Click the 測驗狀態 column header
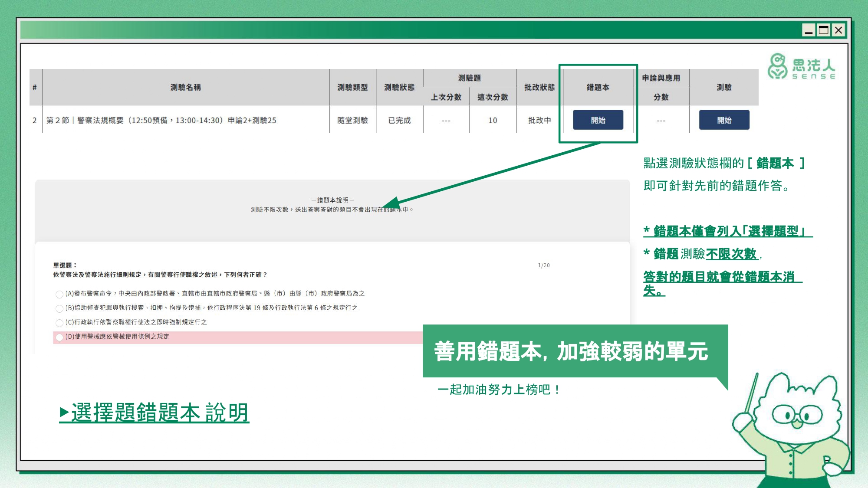The width and height of the screenshot is (868, 488). [399, 88]
